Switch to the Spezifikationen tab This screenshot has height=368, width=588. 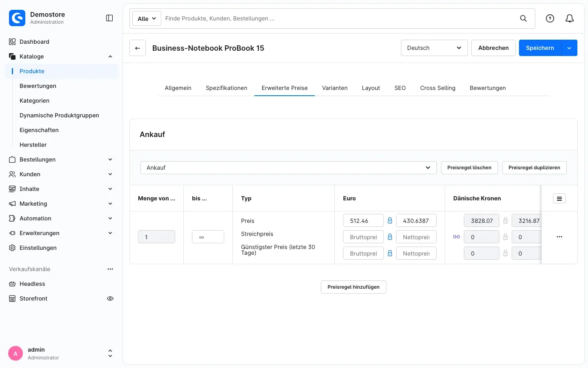click(227, 88)
